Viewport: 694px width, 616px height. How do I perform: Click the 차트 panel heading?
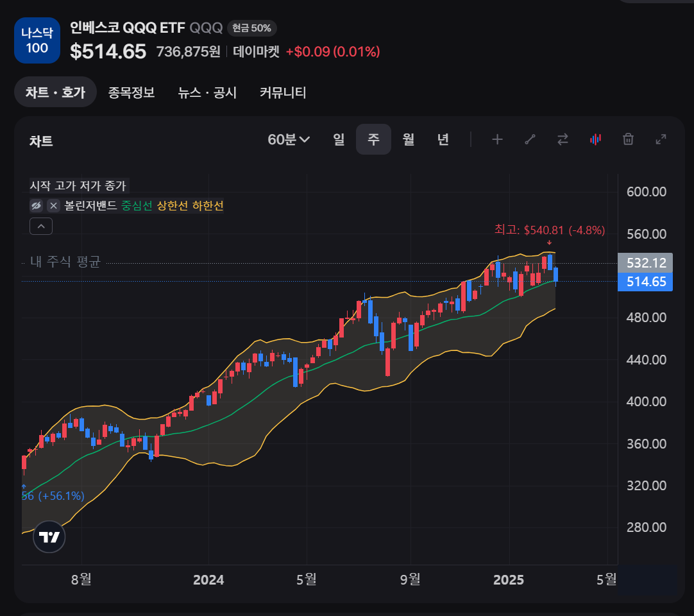coord(41,141)
